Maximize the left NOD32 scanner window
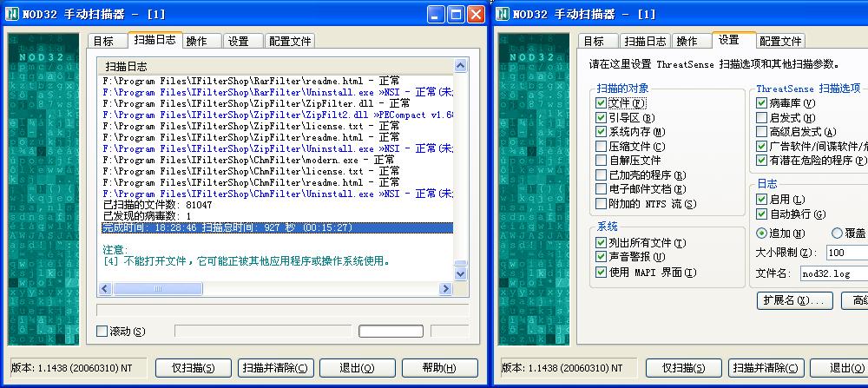Screen dimensions: 868x388 tap(457, 15)
